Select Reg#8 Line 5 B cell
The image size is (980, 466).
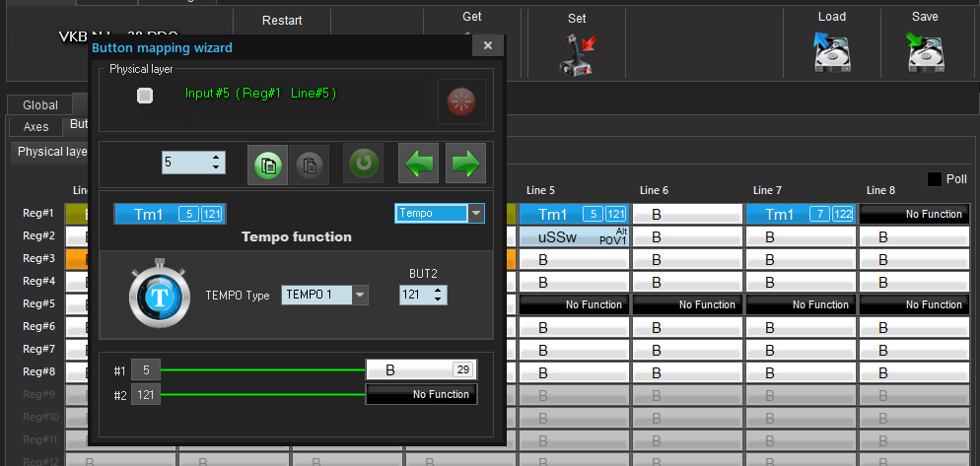574,372
